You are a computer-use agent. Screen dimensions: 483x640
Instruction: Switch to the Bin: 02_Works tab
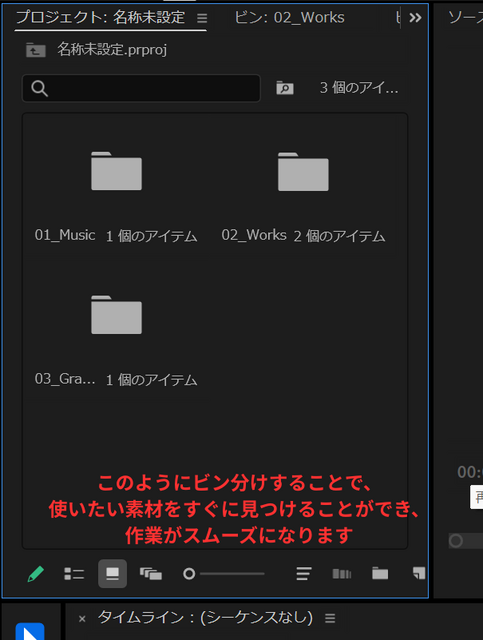289,18
